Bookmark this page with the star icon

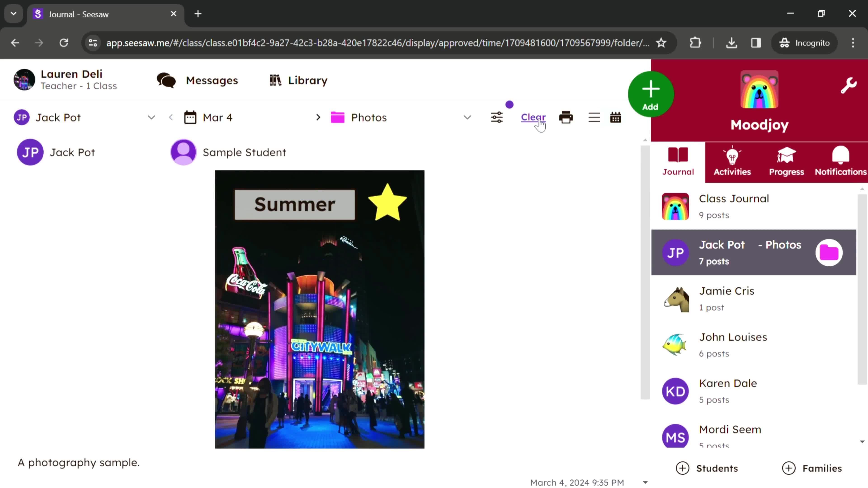pyautogui.click(x=661, y=43)
